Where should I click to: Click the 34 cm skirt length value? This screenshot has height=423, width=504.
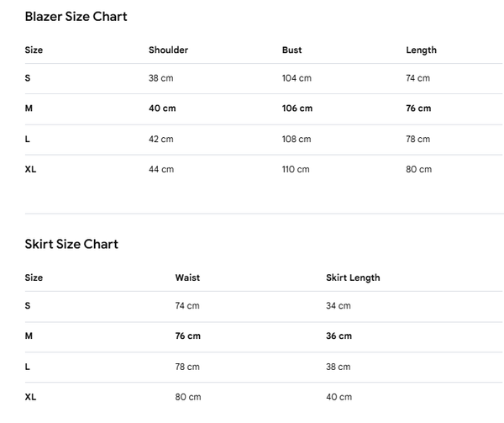pyautogui.click(x=339, y=305)
